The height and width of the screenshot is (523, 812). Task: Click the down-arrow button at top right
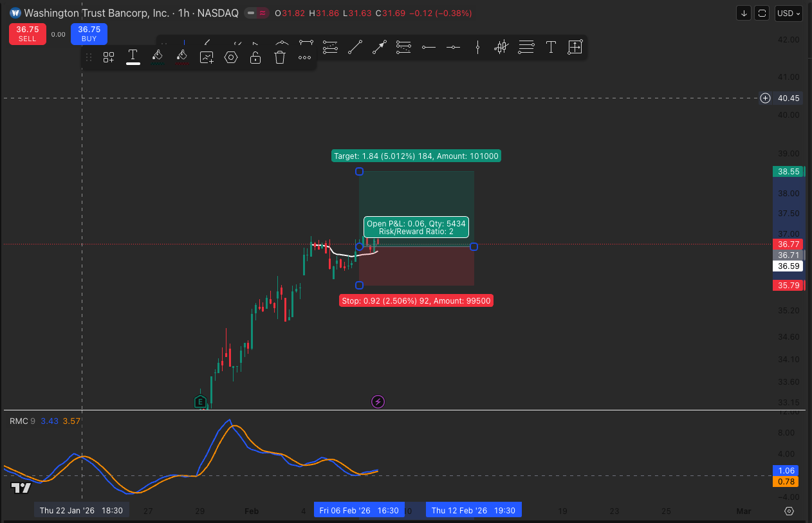point(744,13)
